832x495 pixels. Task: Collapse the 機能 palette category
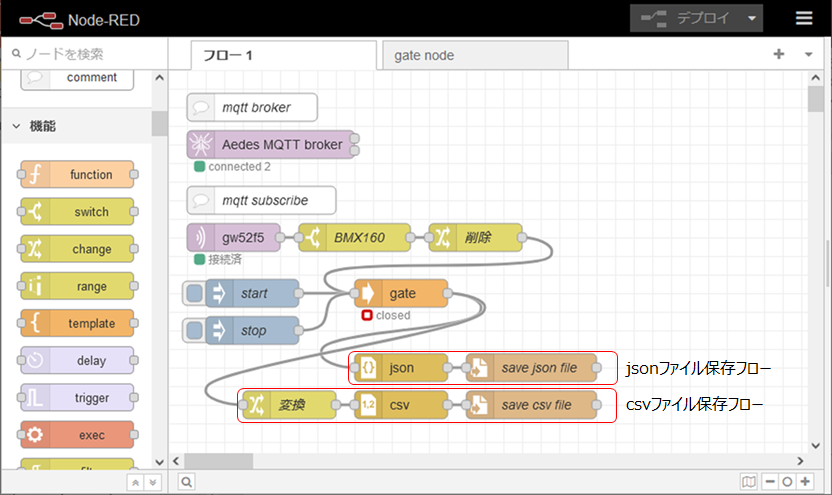click(x=17, y=126)
